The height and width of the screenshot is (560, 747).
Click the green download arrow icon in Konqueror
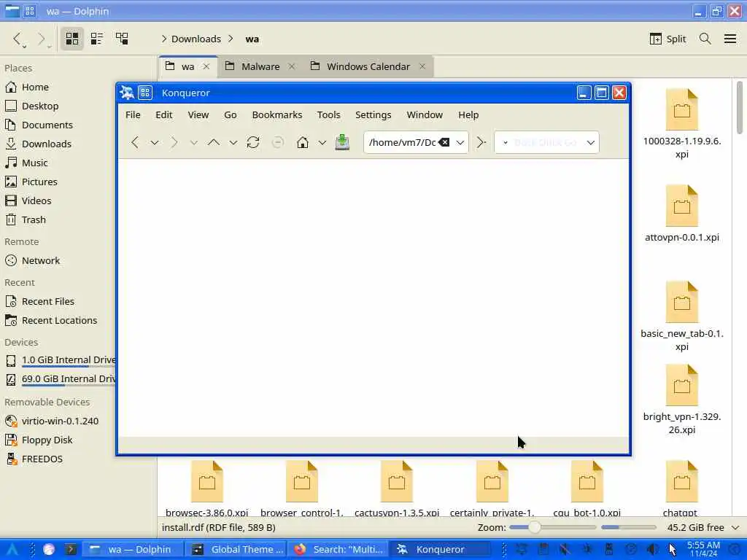(342, 142)
